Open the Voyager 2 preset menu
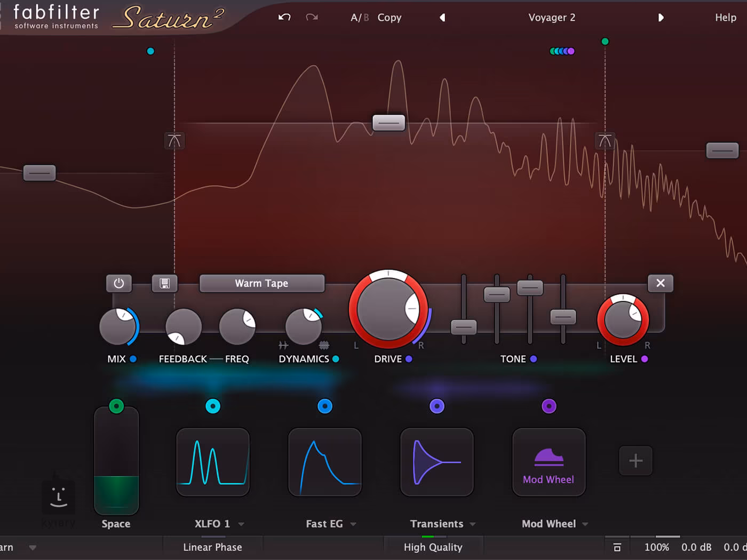747x560 pixels. coord(552,18)
